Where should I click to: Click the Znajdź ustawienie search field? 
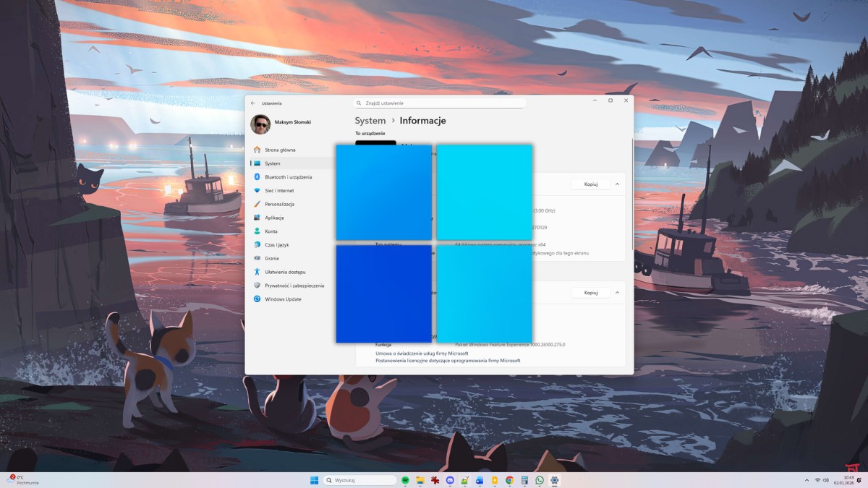click(440, 102)
